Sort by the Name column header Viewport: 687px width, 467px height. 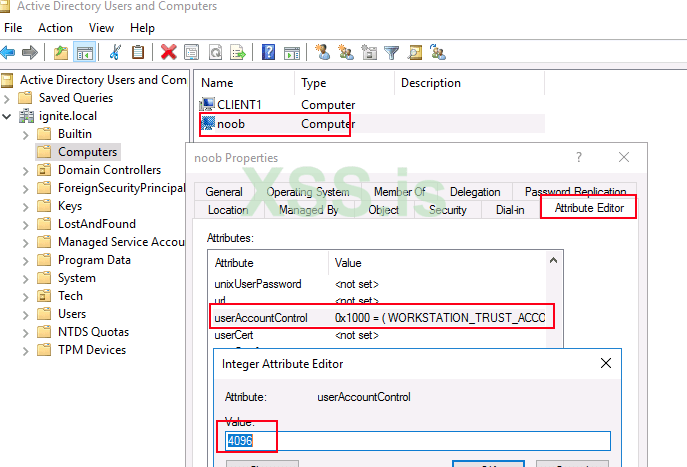coord(245,83)
